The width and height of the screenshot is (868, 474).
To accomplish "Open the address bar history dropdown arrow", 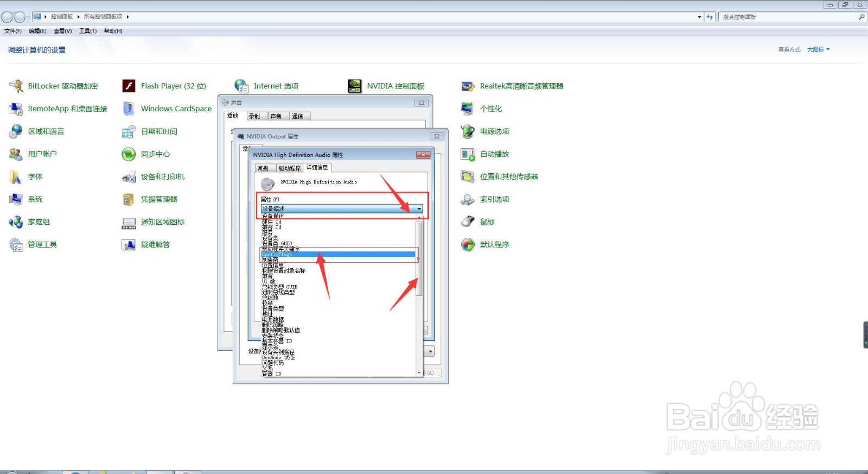I will pos(699,17).
